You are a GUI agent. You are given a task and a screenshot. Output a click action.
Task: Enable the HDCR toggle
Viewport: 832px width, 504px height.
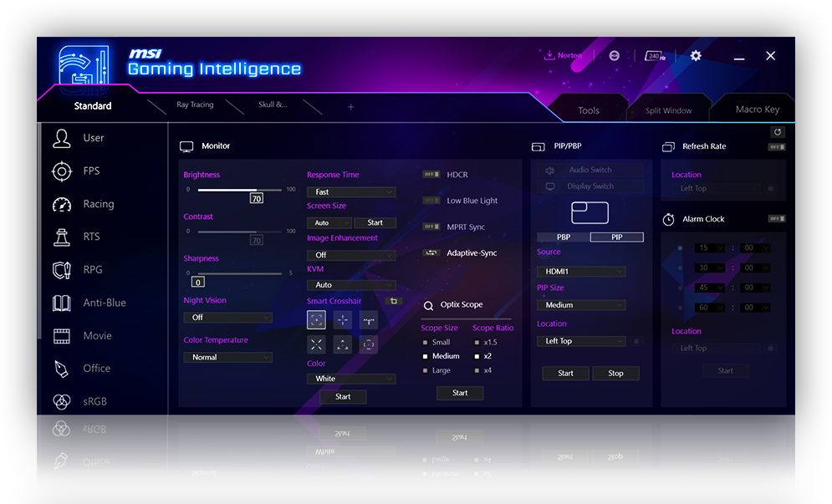click(x=430, y=175)
